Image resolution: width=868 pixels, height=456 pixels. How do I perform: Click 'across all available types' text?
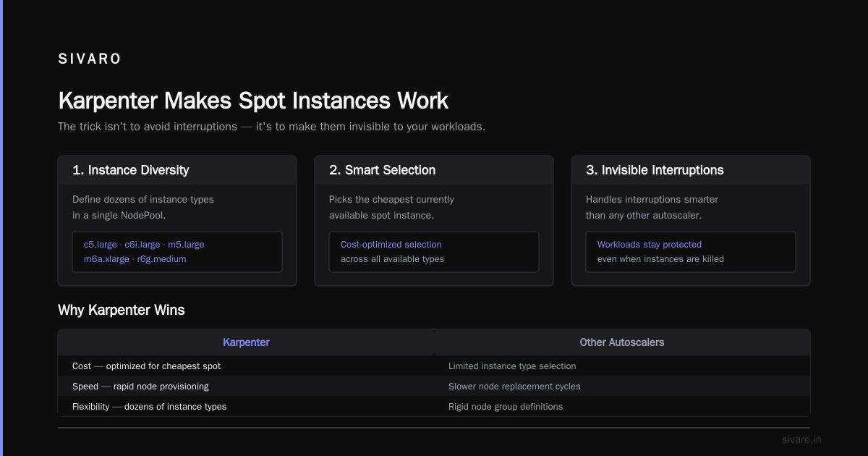(x=392, y=259)
